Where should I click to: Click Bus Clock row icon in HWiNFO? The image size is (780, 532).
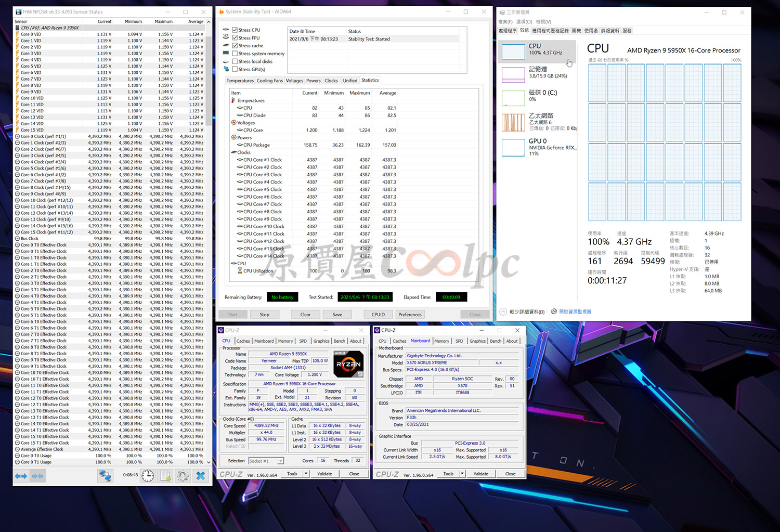tap(17, 239)
